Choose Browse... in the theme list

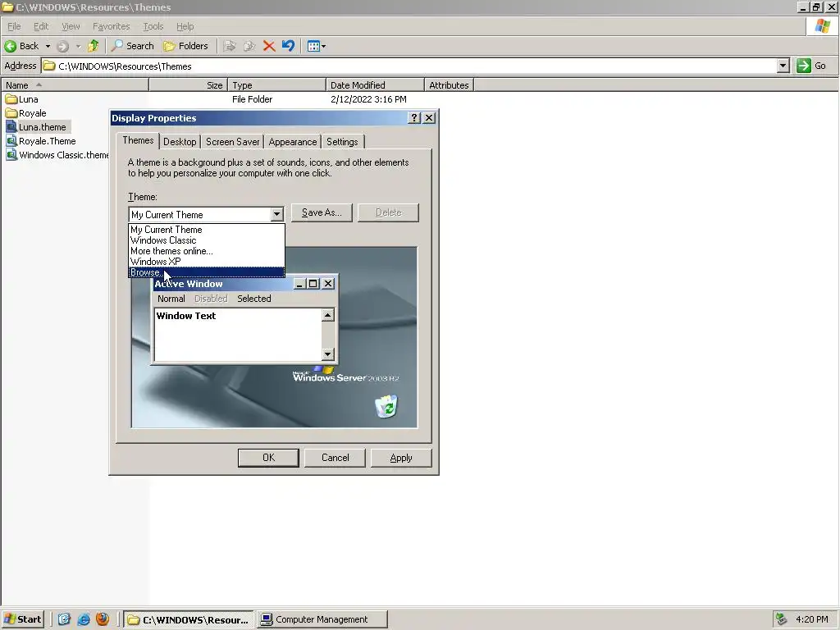pos(207,272)
